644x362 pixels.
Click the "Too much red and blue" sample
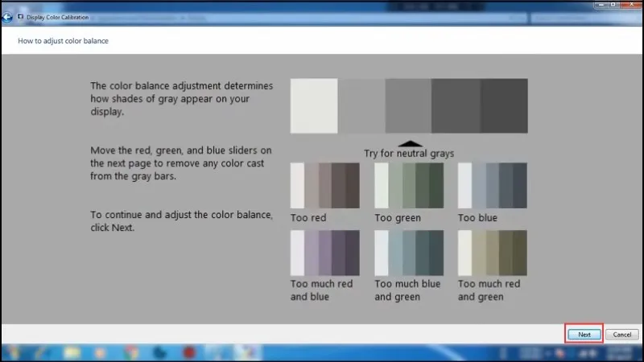[x=324, y=253]
